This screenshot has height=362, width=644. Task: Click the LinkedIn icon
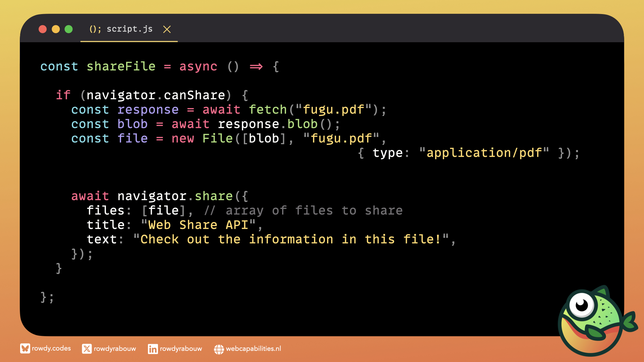coord(153,349)
